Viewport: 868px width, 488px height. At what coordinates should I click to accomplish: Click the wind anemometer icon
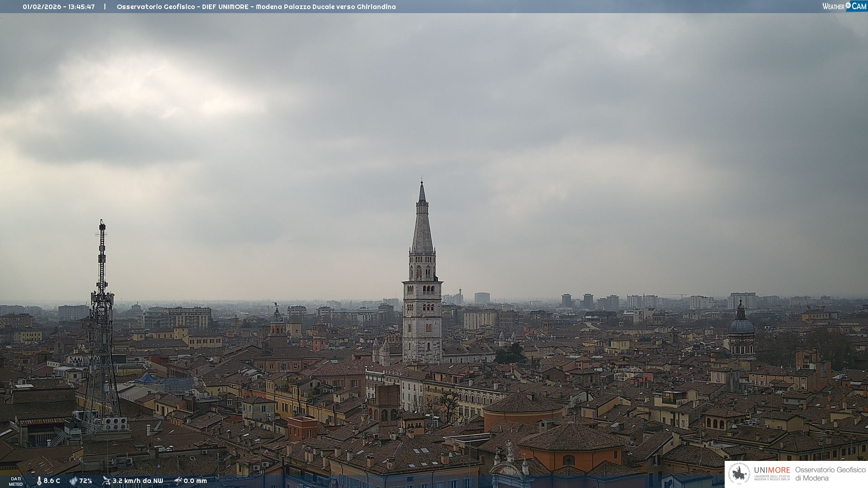(106, 481)
